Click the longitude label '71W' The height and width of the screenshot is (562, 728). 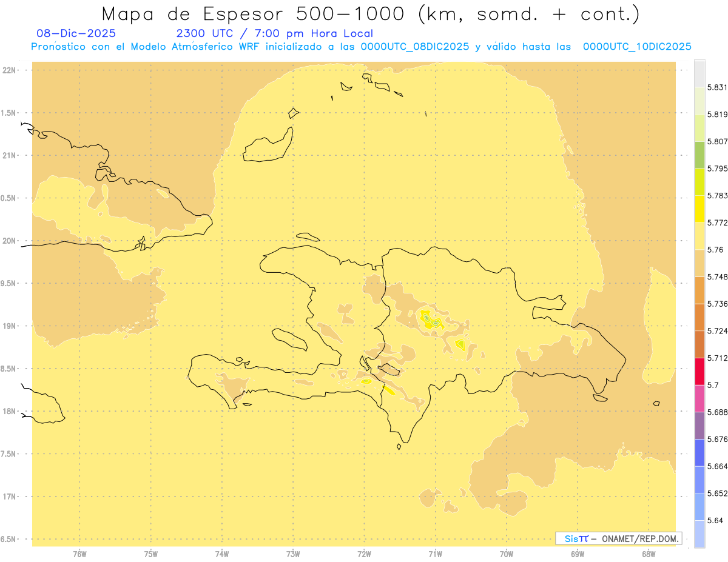point(435,554)
